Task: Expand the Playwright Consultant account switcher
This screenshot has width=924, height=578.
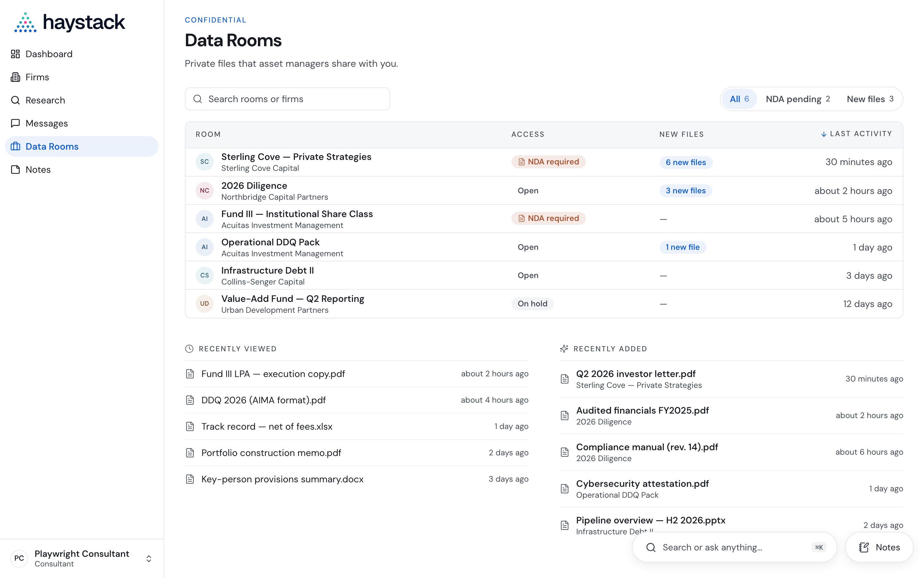Action: tap(149, 559)
